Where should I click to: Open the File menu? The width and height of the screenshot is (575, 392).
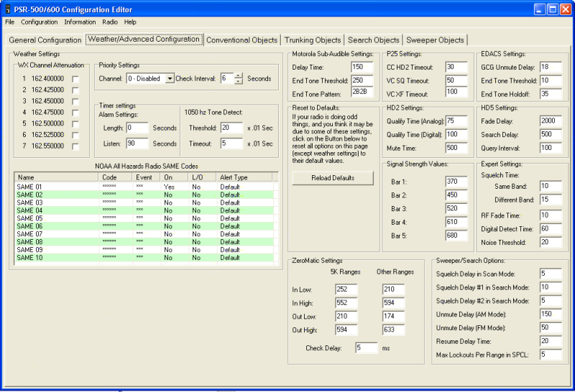[x=9, y=22]
